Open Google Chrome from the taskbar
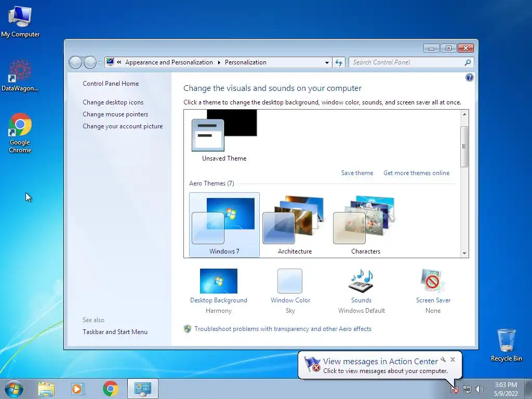532x399 pixels. 110,389
